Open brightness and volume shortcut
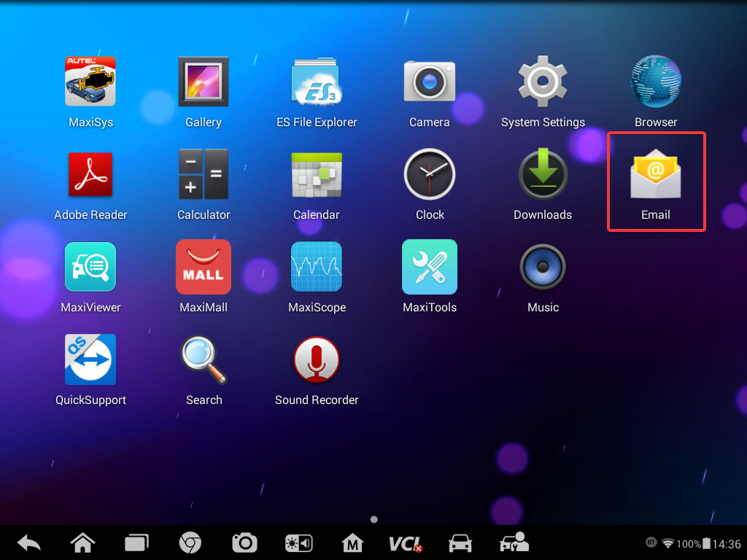The height and width of the screenshot is (560, 747). (x=298, y=543)
